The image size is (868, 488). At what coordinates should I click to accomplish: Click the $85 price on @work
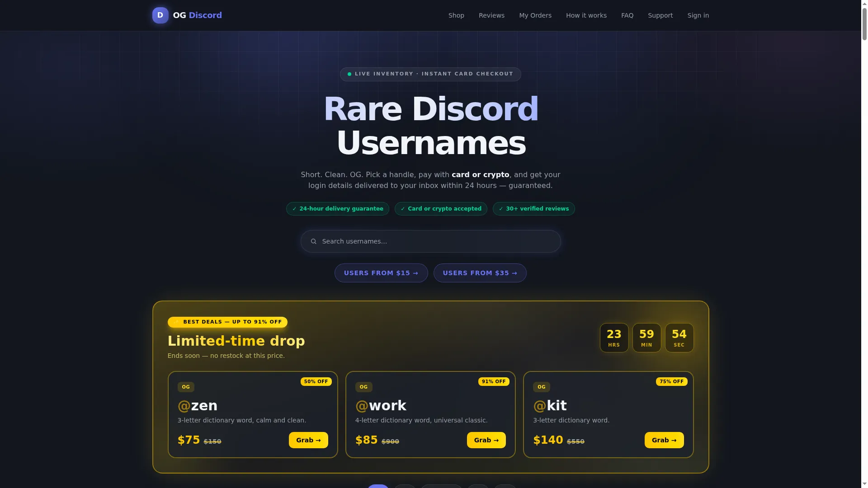coord(367,440)
